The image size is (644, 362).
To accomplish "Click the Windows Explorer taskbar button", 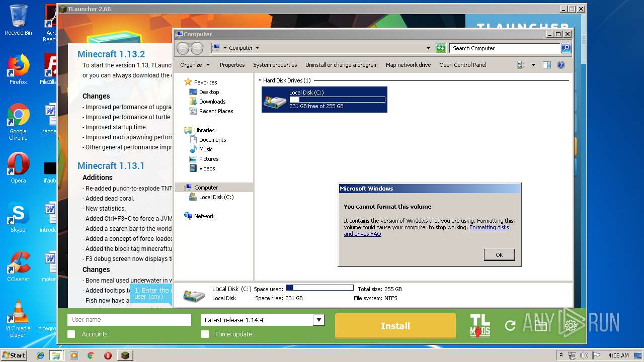I will [56, 355].
